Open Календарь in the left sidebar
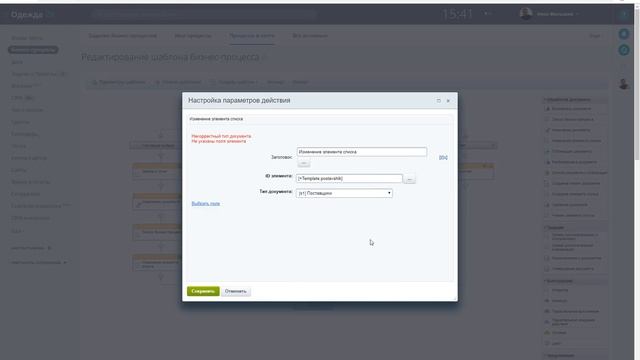The image size is (640, 360). pyautogui.click(x=25, y=134)
